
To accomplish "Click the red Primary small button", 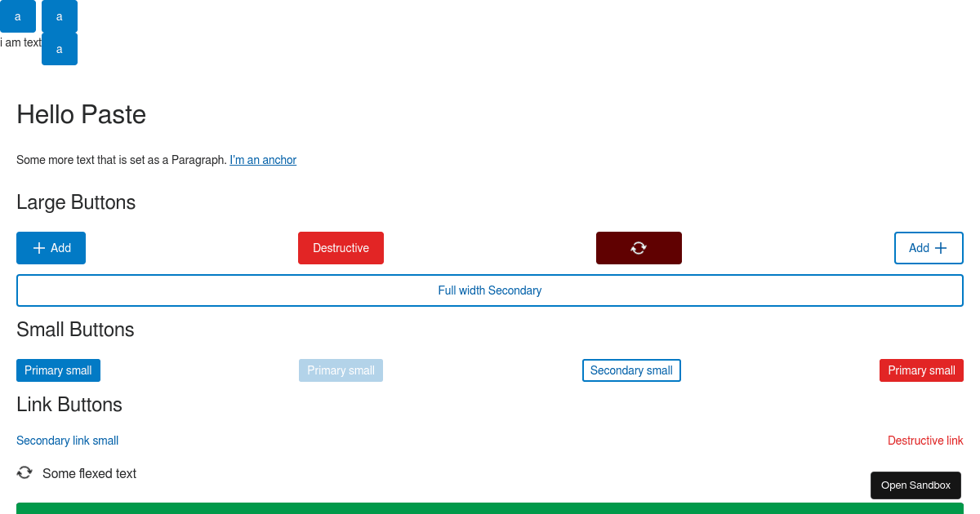I will click(921, 370).
